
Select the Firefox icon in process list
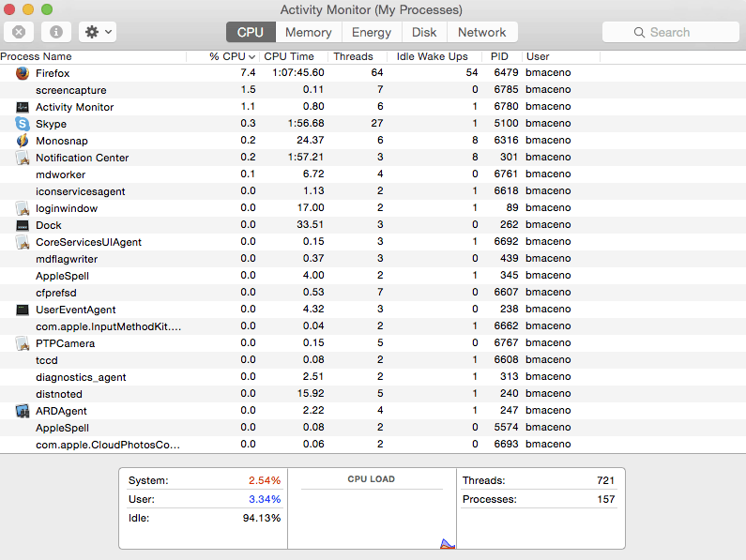pyautogui.click(x=23, y=73)
